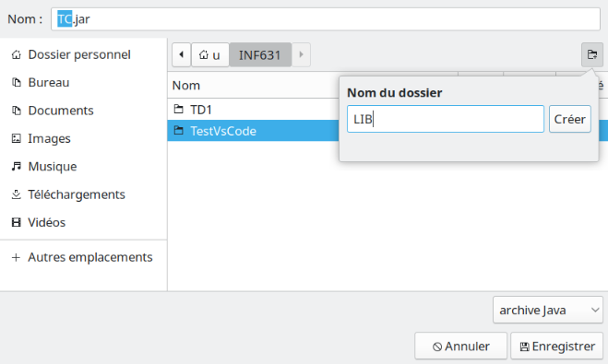Click the Musique note icon
The width and height of the screenshot is (608, 364).
(x=17, y=166)
